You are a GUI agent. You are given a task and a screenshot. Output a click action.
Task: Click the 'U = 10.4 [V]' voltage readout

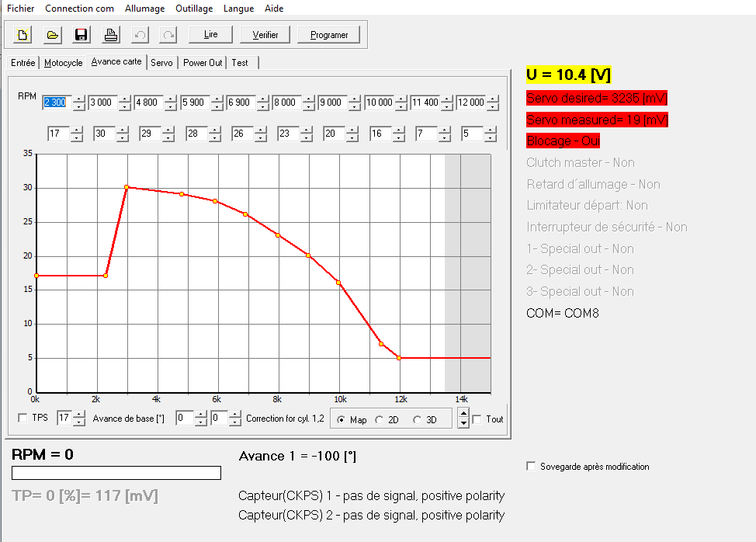point(568,75)
